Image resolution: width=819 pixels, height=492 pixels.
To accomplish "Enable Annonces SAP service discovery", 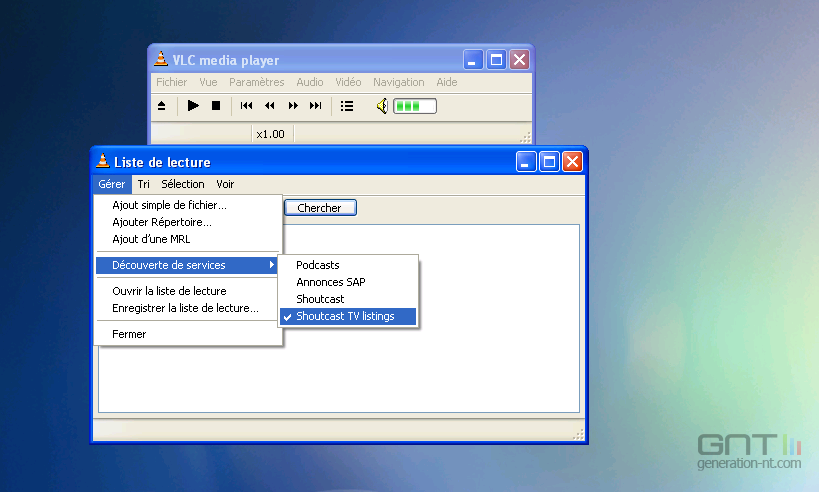I will pos(348,282).
